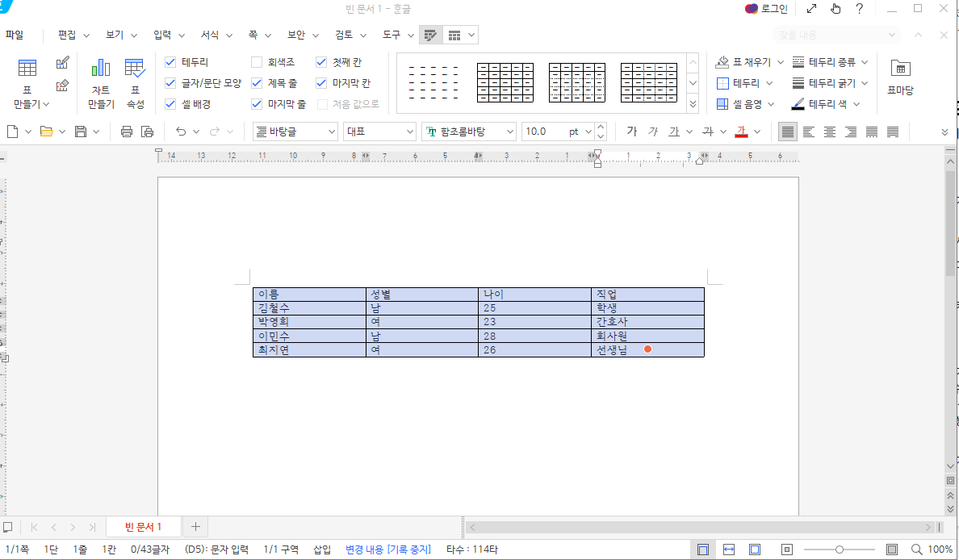Create a new document with the blank page icon
Image resolution: width=959 pixels, height=560 pixels.
click(x=12, y=132)
